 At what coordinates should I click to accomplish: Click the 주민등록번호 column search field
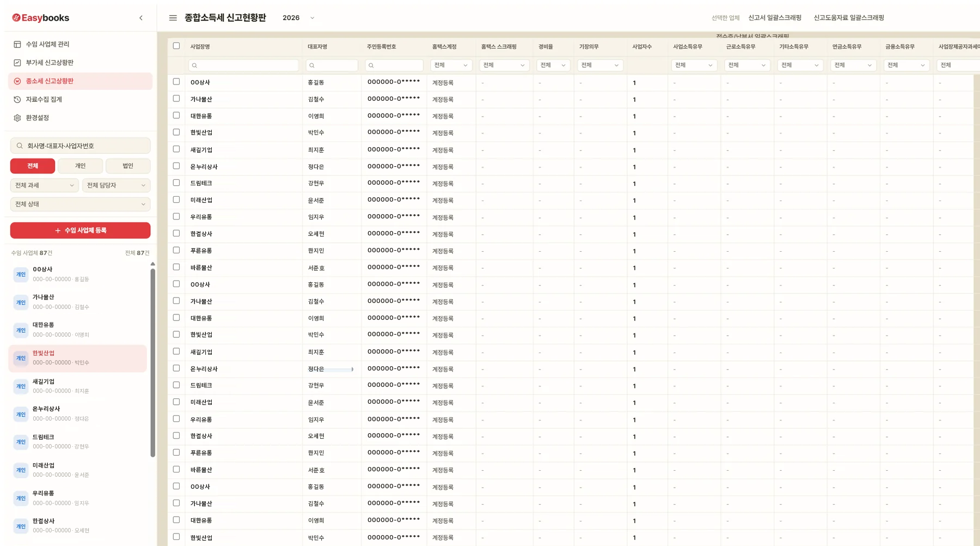coord(394,65)
